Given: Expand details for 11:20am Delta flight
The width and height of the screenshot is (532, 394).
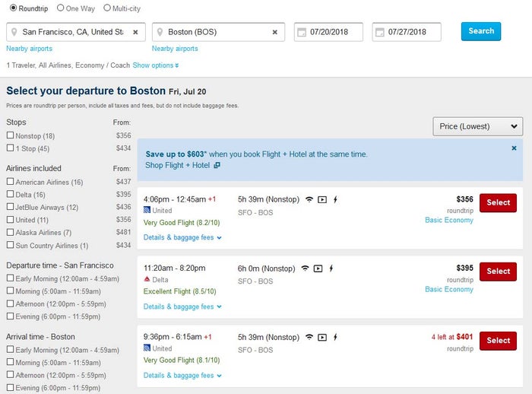Looking at the screenshot, I should (x=182, y=307).
